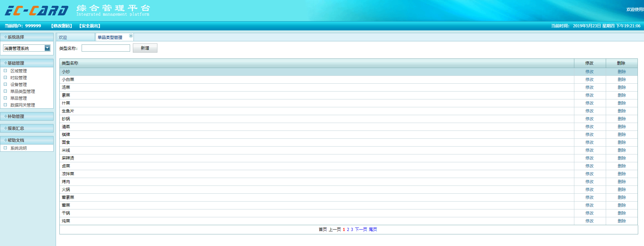Image resolution: width=644 pixels, height=246 pixels.
Task: Go to page 3 in pagination
Action: 352,230
